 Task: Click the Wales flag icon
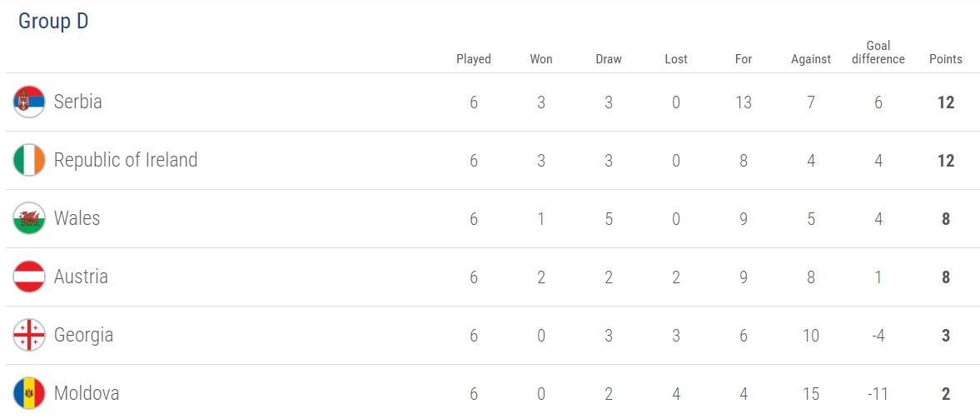pos(29,218)
